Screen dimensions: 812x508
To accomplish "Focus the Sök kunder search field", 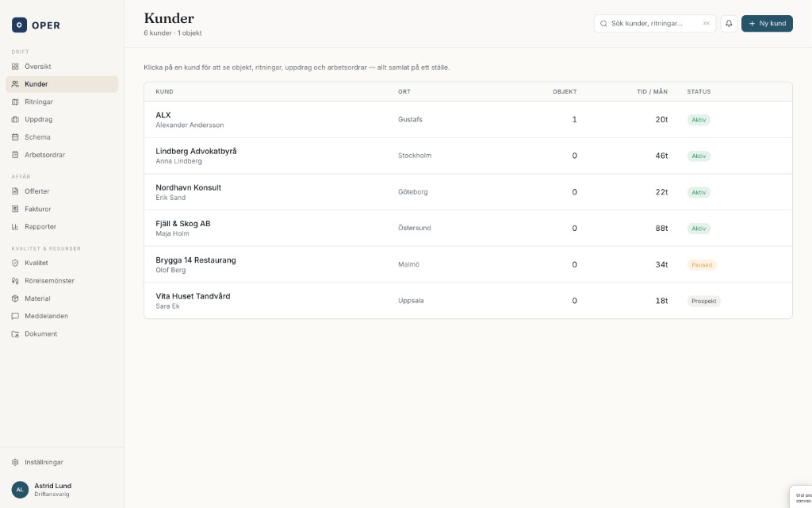I will (x=654, y=23).
